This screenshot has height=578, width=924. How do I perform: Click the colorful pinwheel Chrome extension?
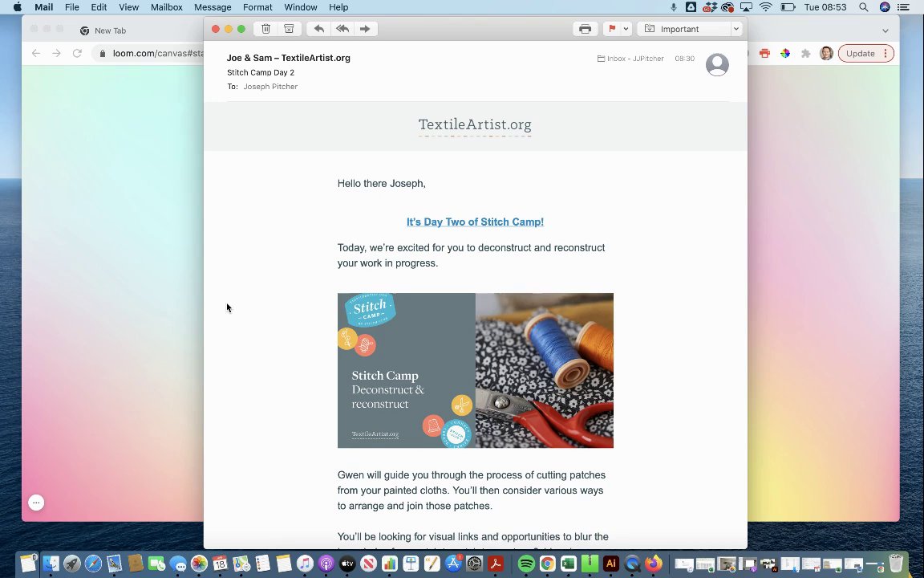pyautogui.click(x=785, y=53)
